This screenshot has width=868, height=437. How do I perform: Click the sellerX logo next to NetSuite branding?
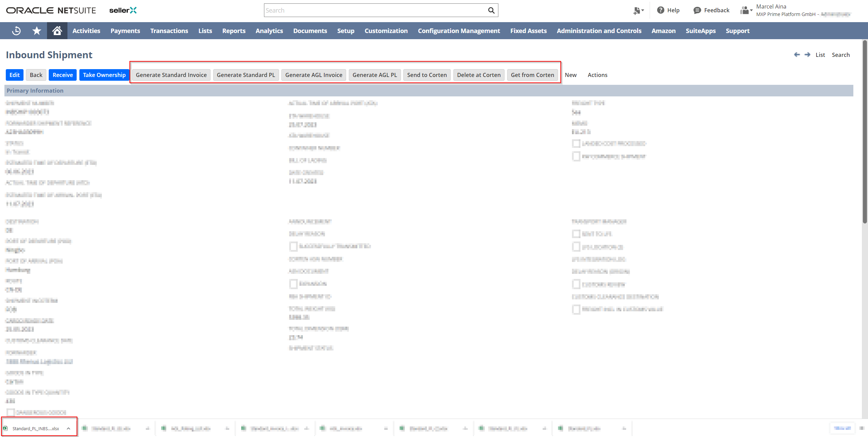click(x=123, y=10)
